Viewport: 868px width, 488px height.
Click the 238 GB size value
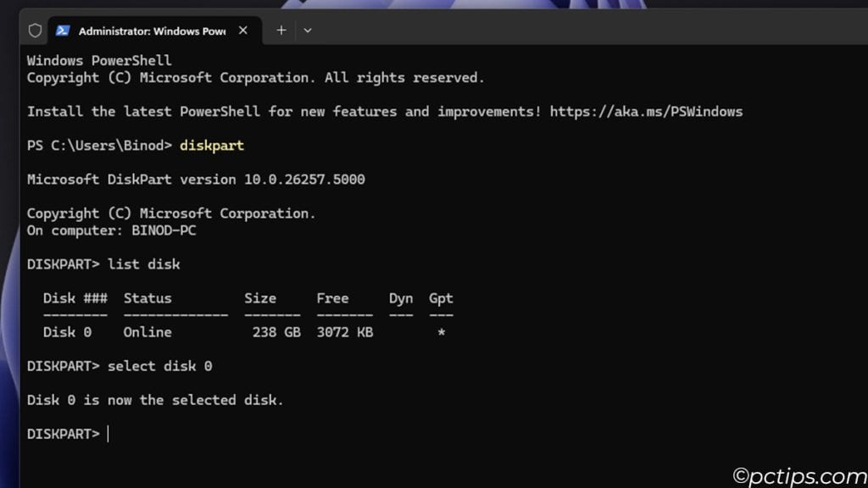(275, 331)
